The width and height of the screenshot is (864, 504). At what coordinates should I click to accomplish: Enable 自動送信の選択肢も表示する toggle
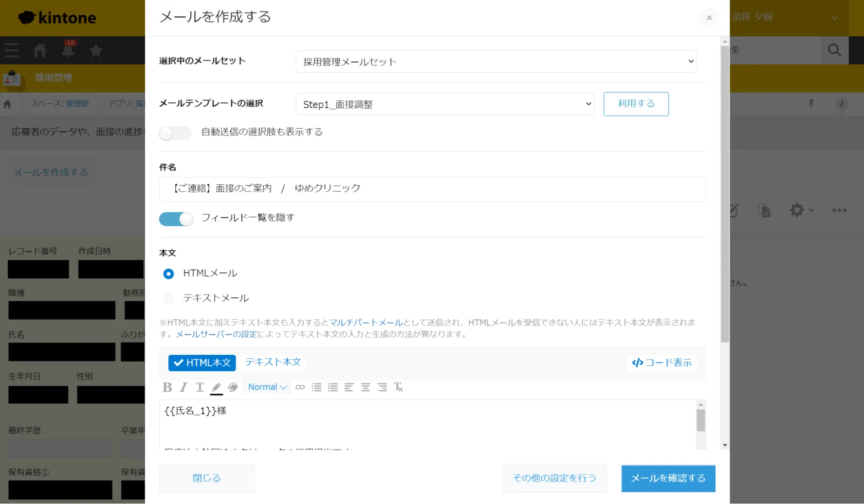175,133
